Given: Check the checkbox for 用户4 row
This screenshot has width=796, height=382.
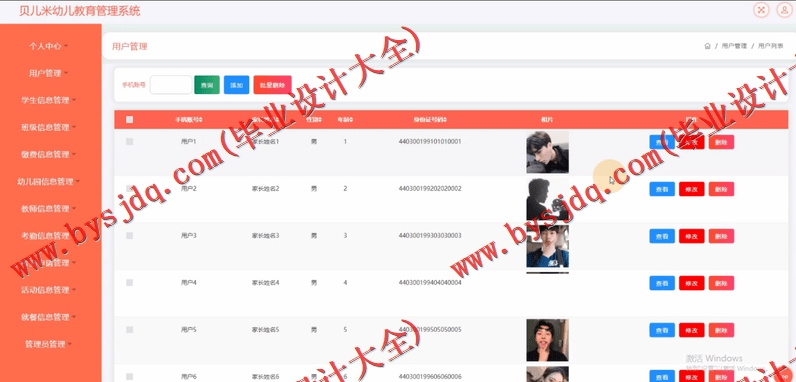Looking at the screenshot, I should [129, 282].
